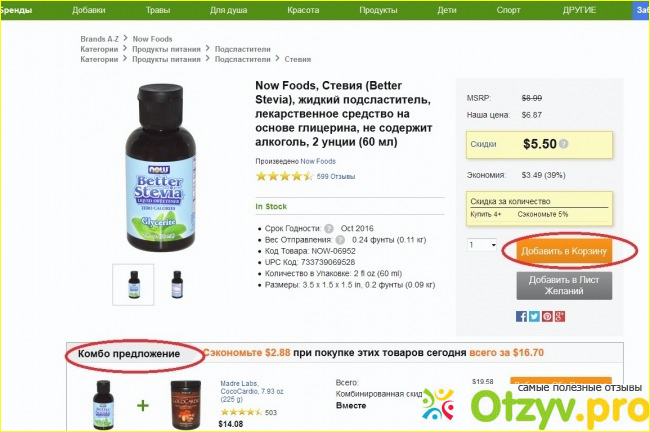Click Добавить в Лист Желаний button
Viewport: 650px width, 432px height.
click(x=564, y=285)
